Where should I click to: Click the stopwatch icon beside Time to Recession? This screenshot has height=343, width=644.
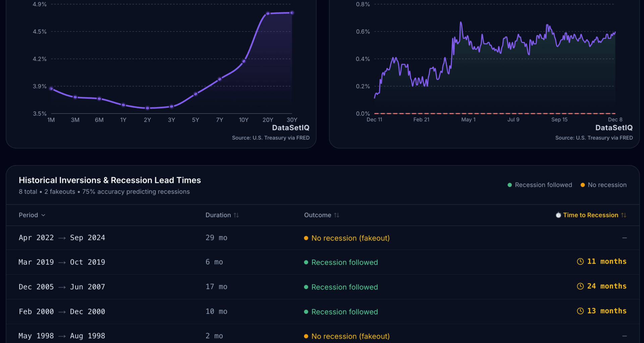click(558, 215)
